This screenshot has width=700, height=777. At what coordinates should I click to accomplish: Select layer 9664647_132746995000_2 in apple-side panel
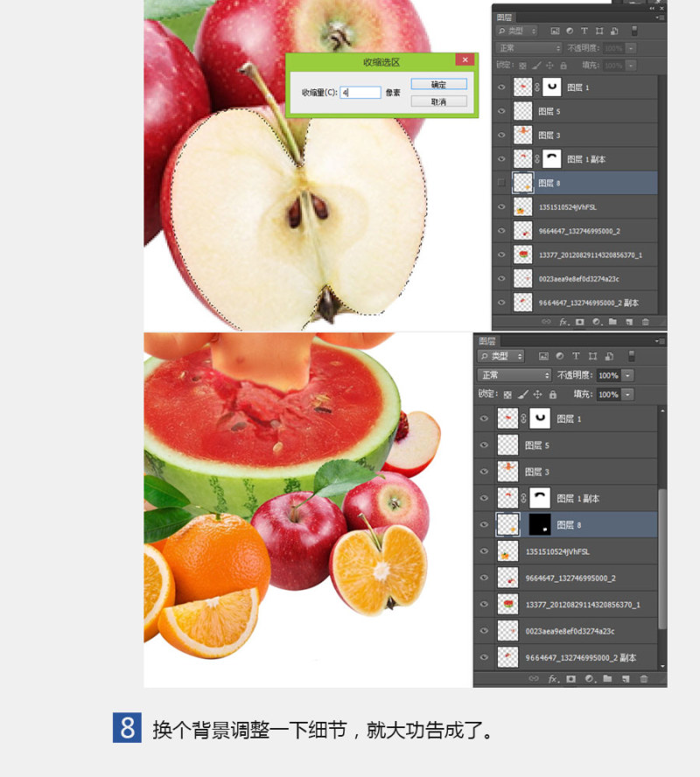(575, 231)
